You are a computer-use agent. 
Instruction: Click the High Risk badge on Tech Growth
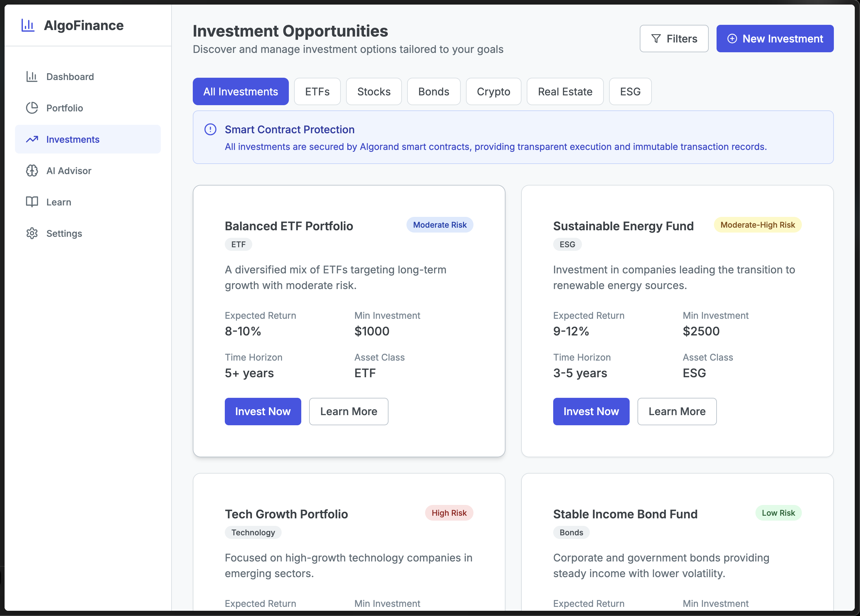click(x=449, y=513)
